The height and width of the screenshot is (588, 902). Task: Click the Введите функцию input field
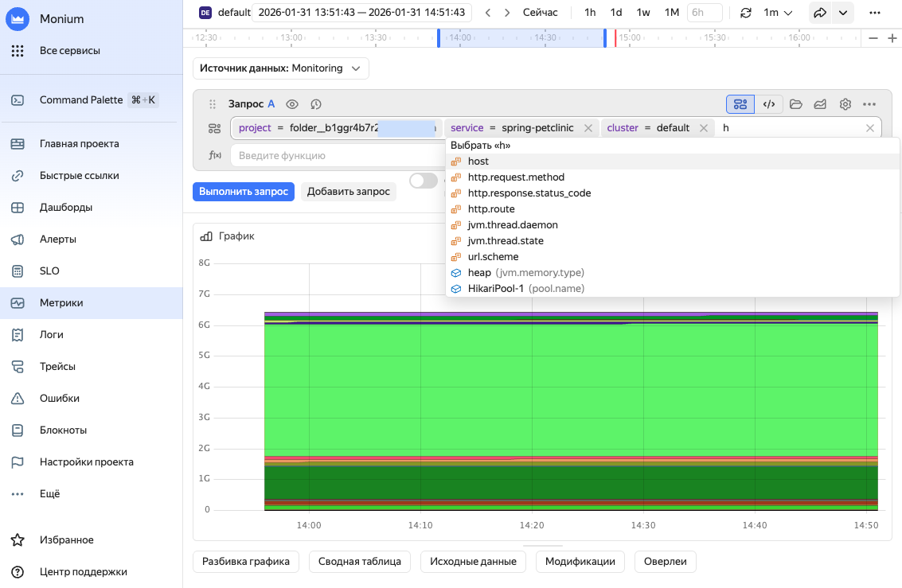pos(334,155)
